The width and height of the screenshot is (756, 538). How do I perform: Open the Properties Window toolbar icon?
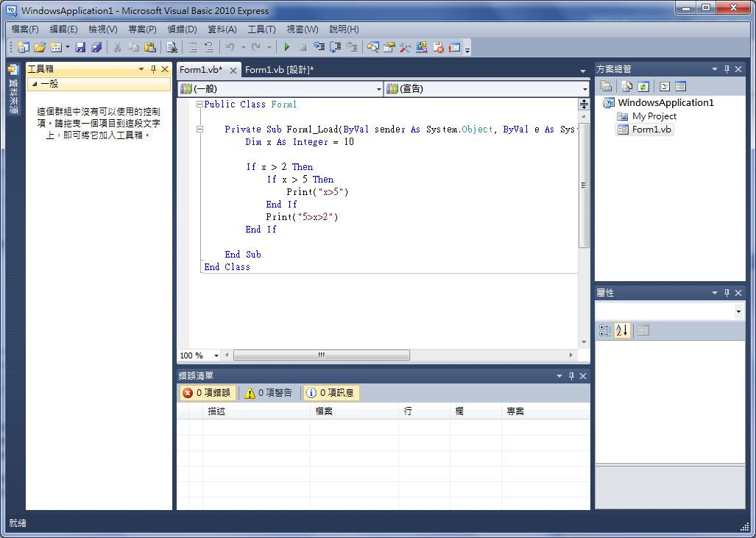[389, 47]
